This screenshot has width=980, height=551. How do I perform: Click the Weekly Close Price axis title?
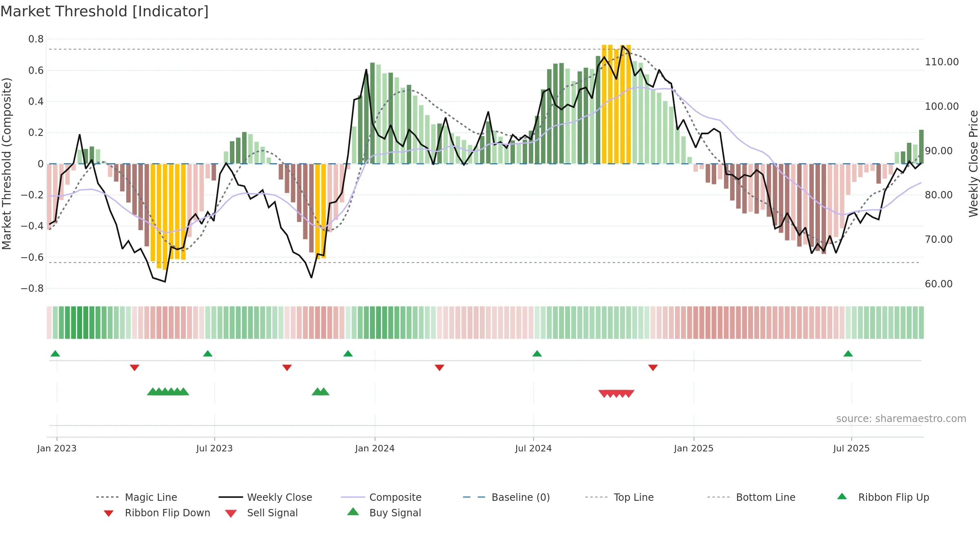pos(973,164)
